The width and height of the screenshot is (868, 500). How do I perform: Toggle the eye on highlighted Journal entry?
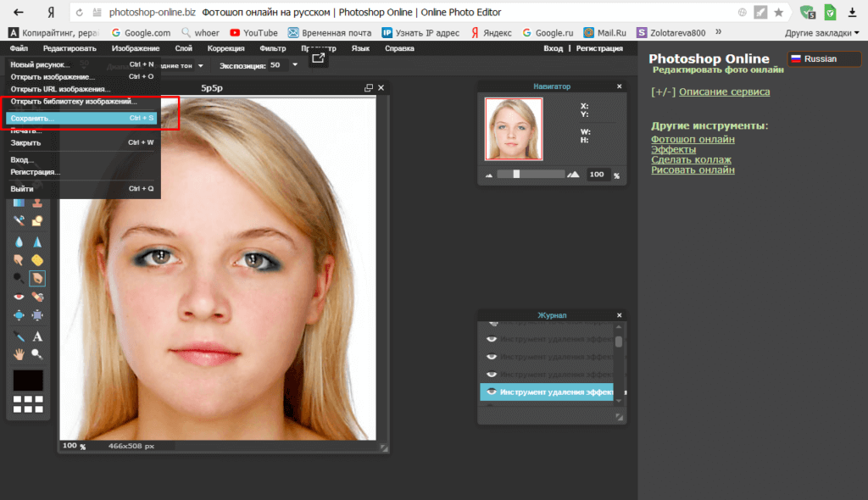pos(490,392)
